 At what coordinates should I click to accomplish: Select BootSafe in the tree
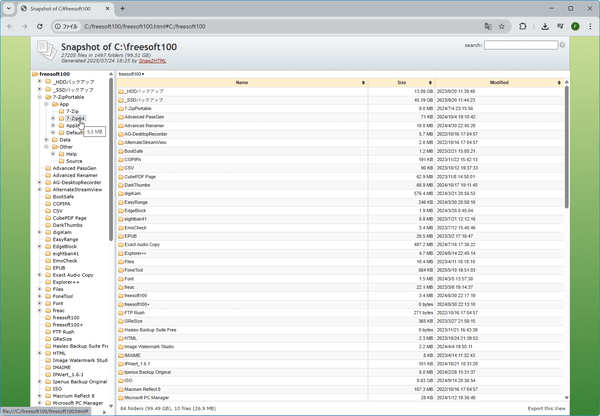(x=63, y=197)
